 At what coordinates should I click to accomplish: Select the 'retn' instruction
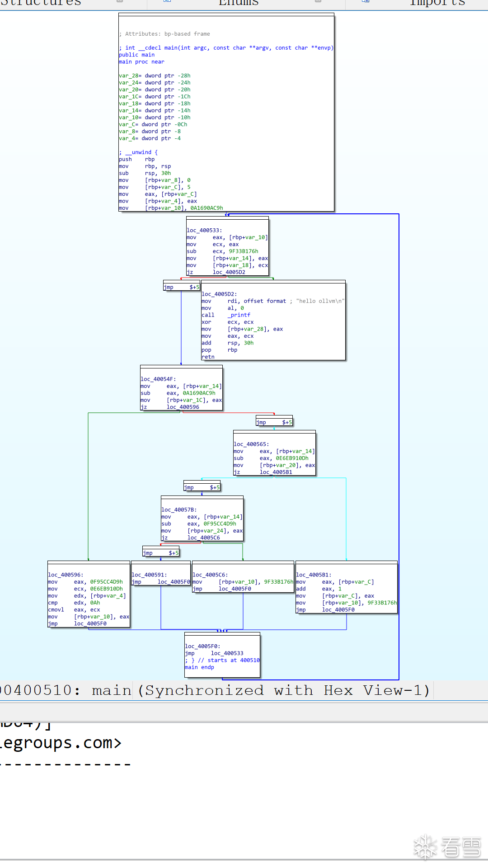point(208,357)
